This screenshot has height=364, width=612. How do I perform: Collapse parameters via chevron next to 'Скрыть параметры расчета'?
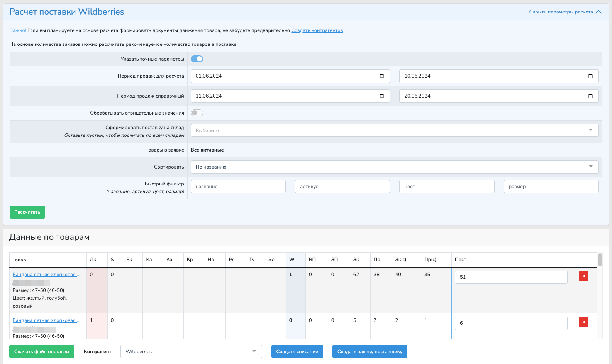point(598,12)
